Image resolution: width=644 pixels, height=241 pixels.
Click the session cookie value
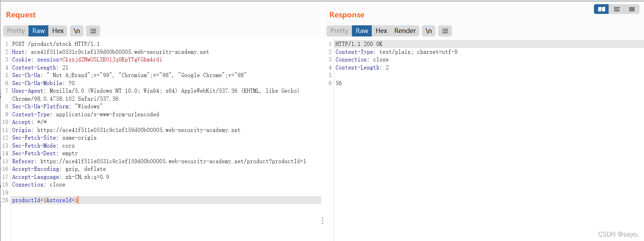[x=112, y=60]
